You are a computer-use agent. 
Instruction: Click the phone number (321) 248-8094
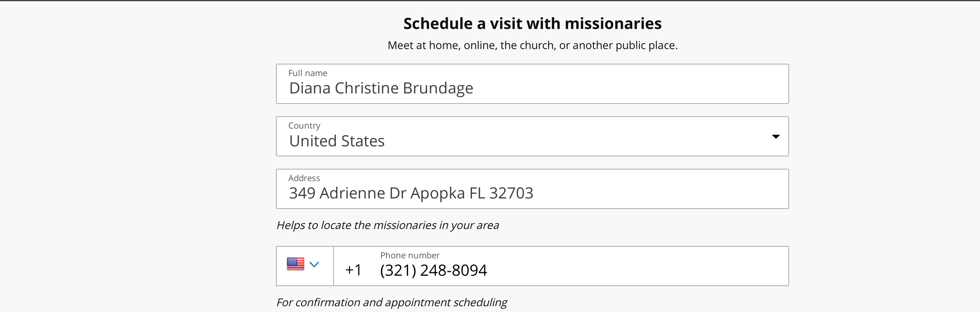click(x=433, y=270)
